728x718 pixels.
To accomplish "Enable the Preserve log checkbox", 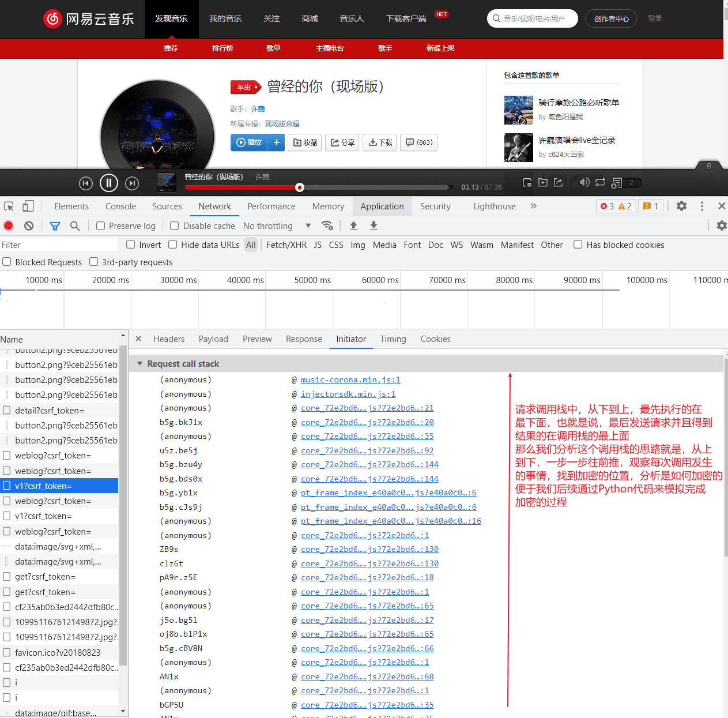I will tap(100, 226).
